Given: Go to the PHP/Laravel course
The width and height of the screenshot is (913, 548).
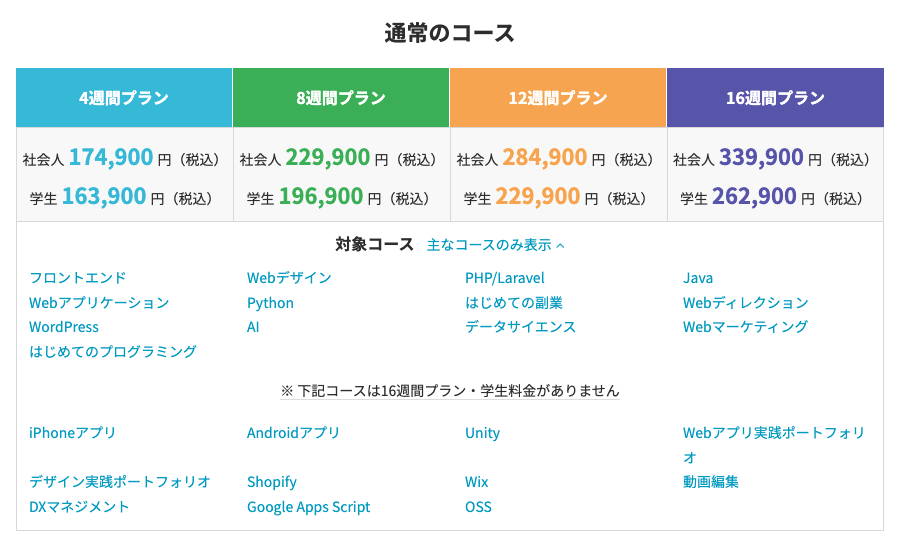Looking at the screenshot, I should point(505,278).
